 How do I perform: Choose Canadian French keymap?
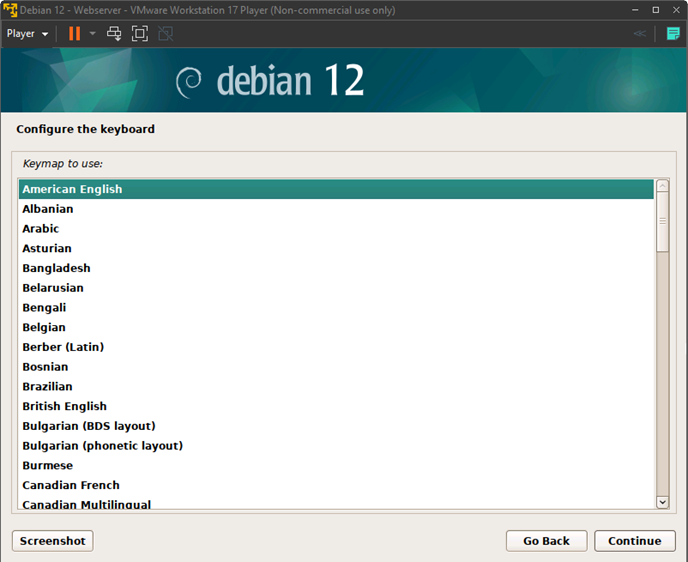tap(71, 485)
